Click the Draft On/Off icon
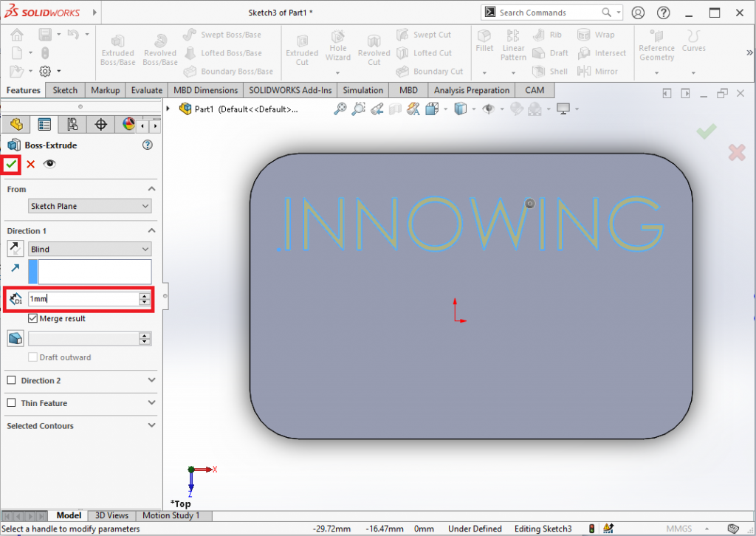Viewport: 756px width, 536px height. tap(16, 338)
